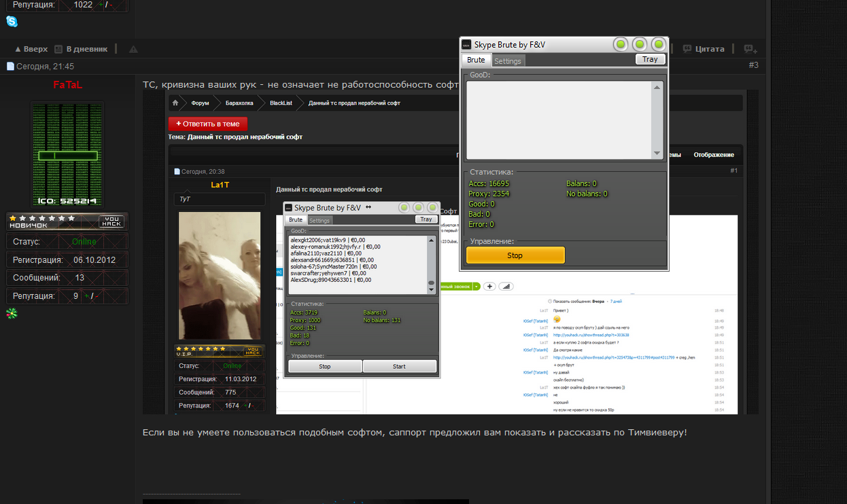Click the "Статистика:" group label in front window

pyautogui.click(x=491, y=173)
